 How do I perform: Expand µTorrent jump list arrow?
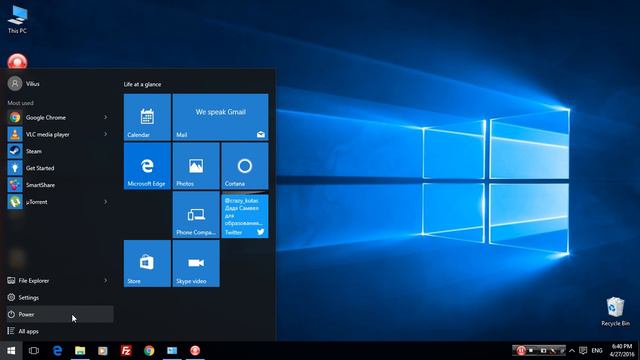click(106, 202)
